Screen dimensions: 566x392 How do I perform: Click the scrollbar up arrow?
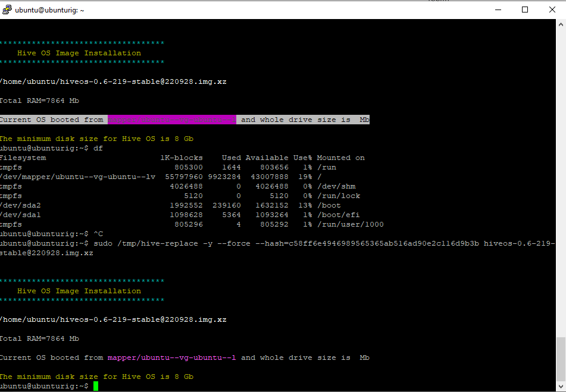tap(561, 24)
